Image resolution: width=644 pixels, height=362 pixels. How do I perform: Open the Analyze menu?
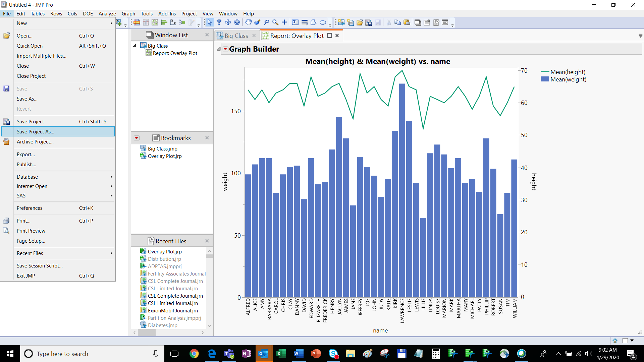(107, 14)
